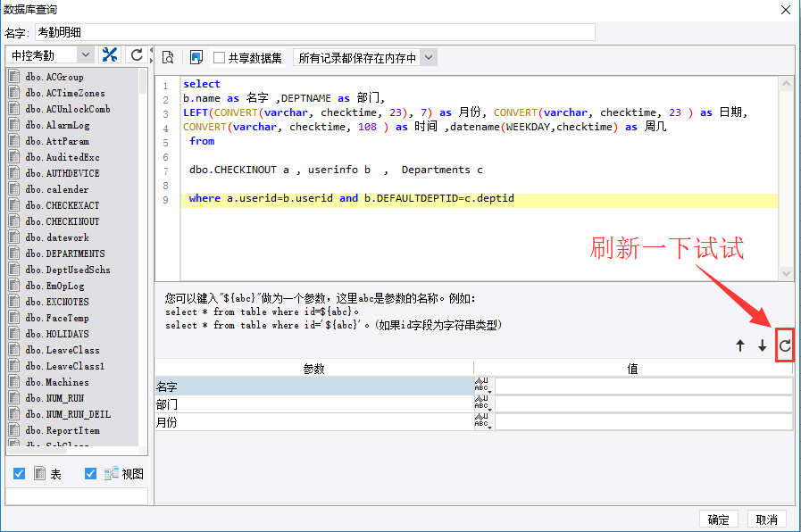Select dbo.DEPARTMENTS in table list
The height and width of the screenshot is (532, 801).
point(65,254)
